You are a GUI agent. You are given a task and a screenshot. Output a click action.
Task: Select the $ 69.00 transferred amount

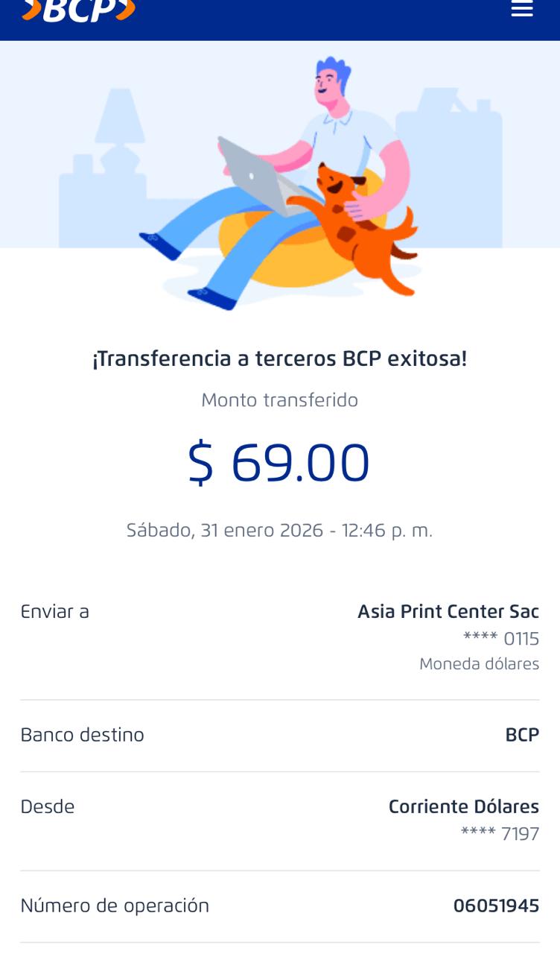[x=279, y=463]
